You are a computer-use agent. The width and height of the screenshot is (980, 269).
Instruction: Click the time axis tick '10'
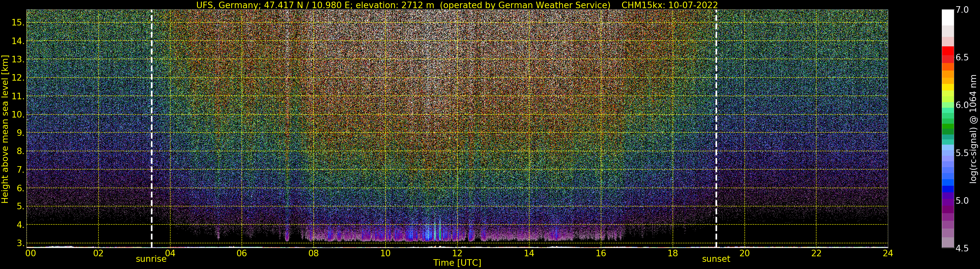pyautogui.click(x=385, y=253)
